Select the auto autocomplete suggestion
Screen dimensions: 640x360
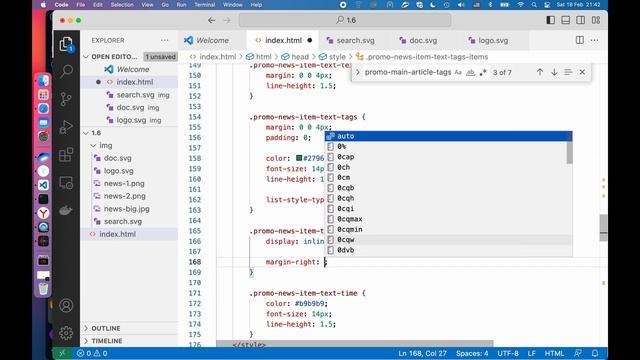[448, 136]
